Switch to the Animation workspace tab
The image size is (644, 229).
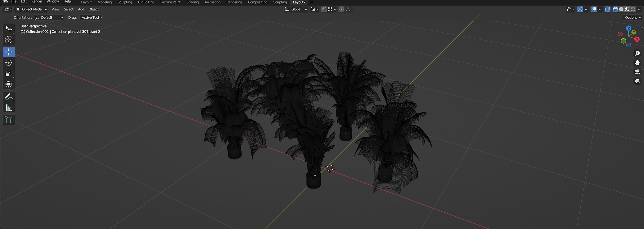pyautogui.click(x=213, y=2)
